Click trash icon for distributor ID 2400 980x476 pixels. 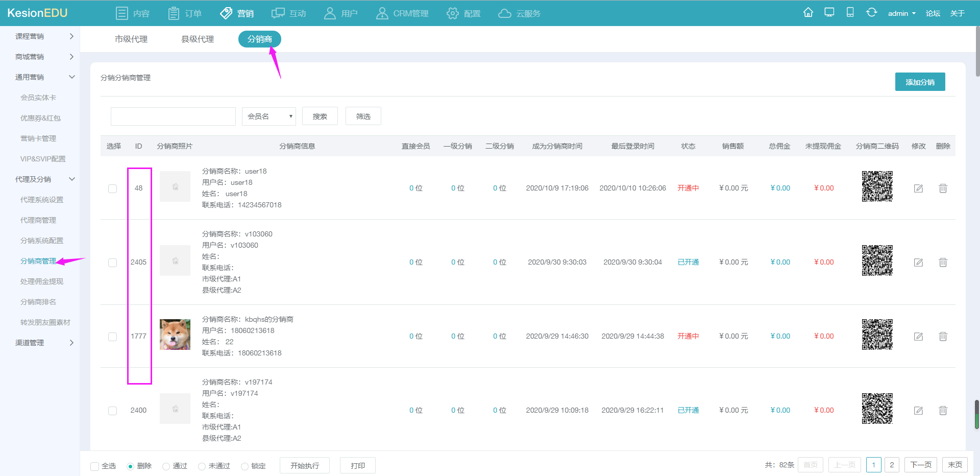(943, 411)
